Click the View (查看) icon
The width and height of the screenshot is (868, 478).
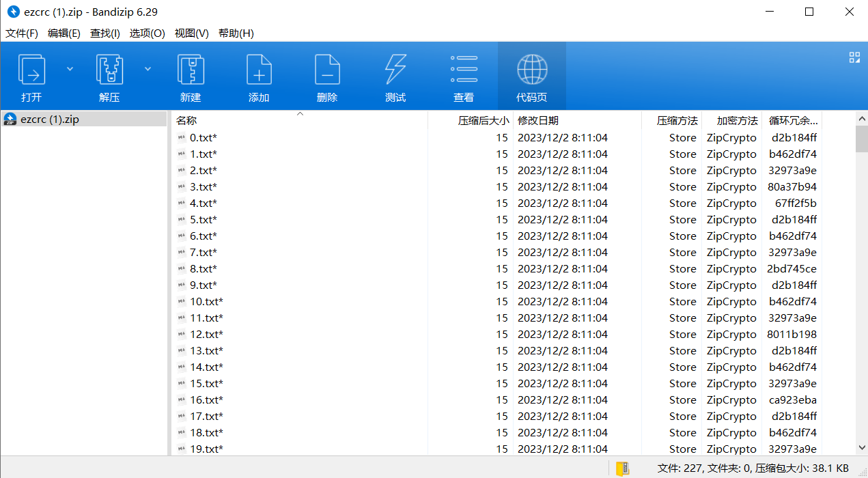(x=464, y=69)
